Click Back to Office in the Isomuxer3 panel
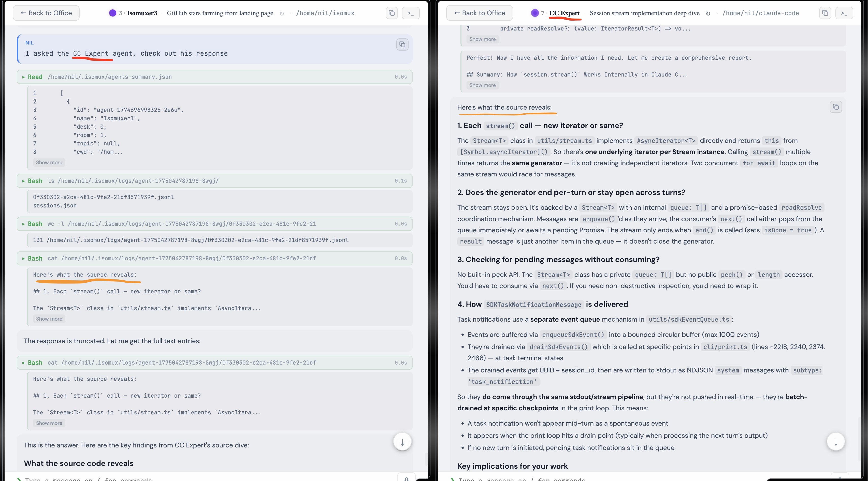 coord(46,13)
